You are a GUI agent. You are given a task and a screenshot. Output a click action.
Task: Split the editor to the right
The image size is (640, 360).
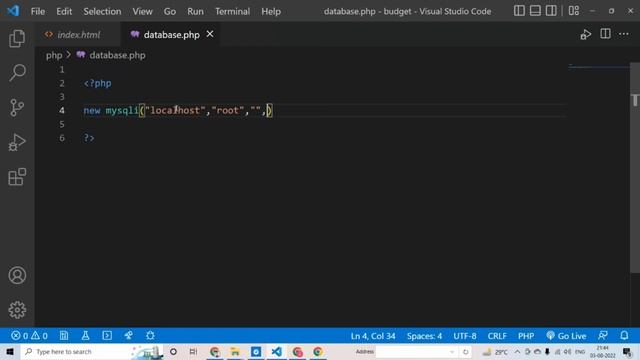point(605,34)
